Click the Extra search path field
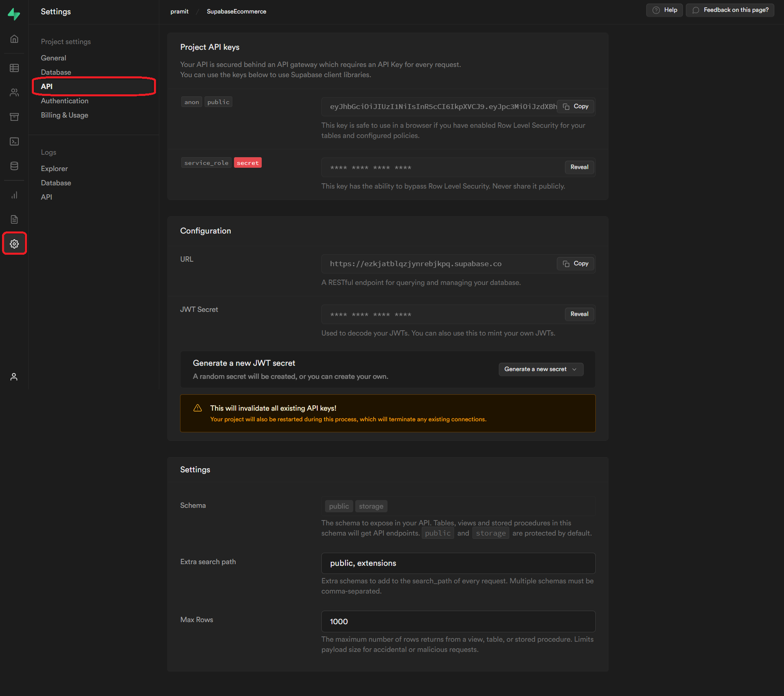 coord(458,563)
